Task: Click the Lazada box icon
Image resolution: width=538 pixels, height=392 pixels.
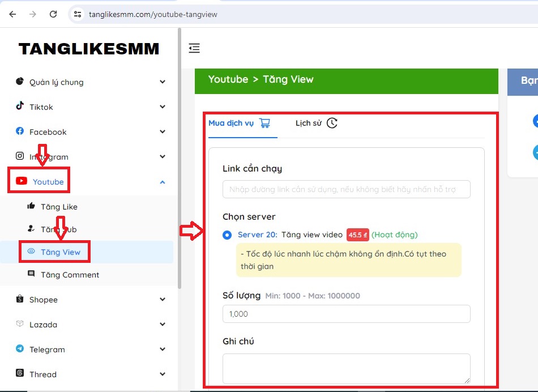Action: (x=20, y=323)
